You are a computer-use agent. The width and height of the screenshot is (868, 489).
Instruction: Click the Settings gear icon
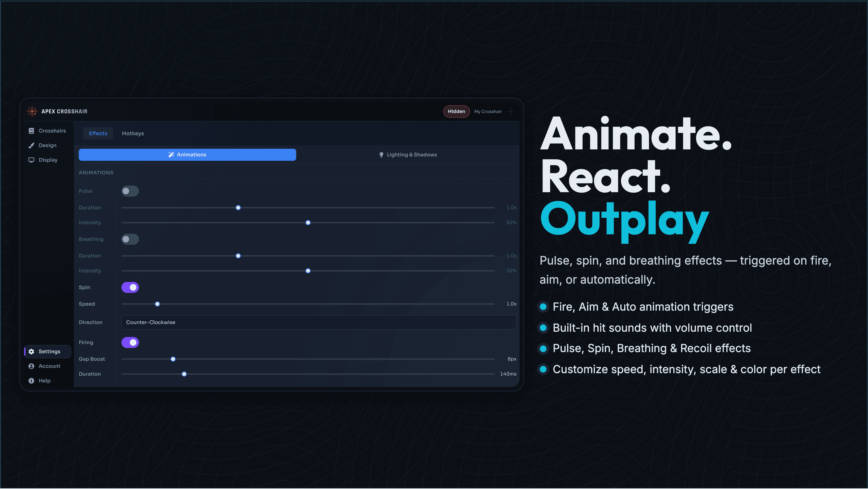31,351
